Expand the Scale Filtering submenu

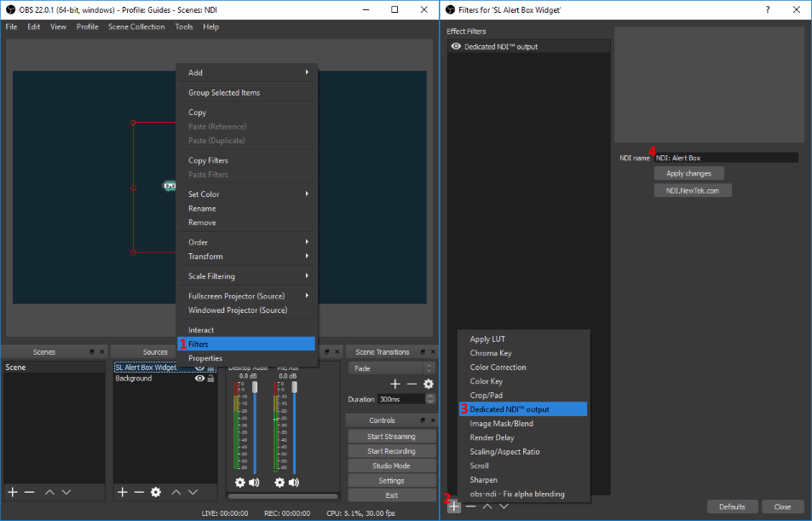click(x=246, y=275)
